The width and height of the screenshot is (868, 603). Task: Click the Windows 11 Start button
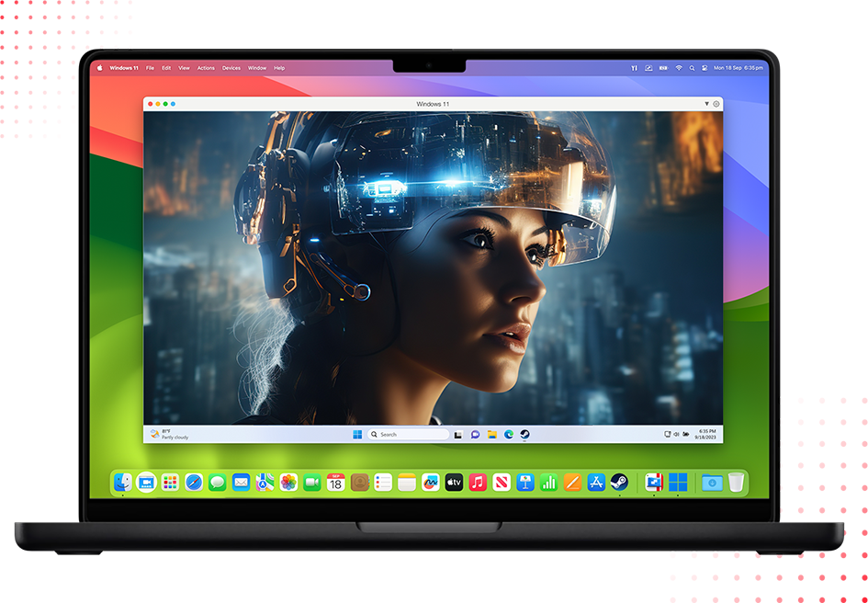356,434
